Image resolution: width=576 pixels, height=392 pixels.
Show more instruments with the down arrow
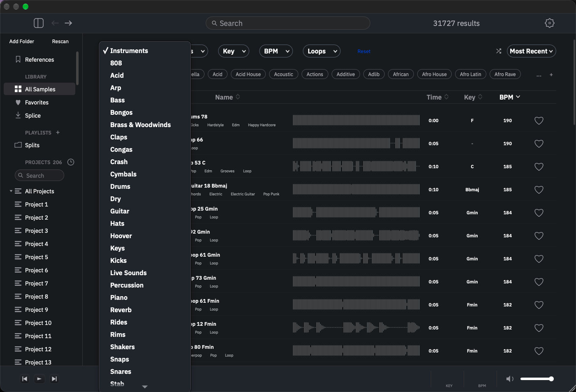145,387
